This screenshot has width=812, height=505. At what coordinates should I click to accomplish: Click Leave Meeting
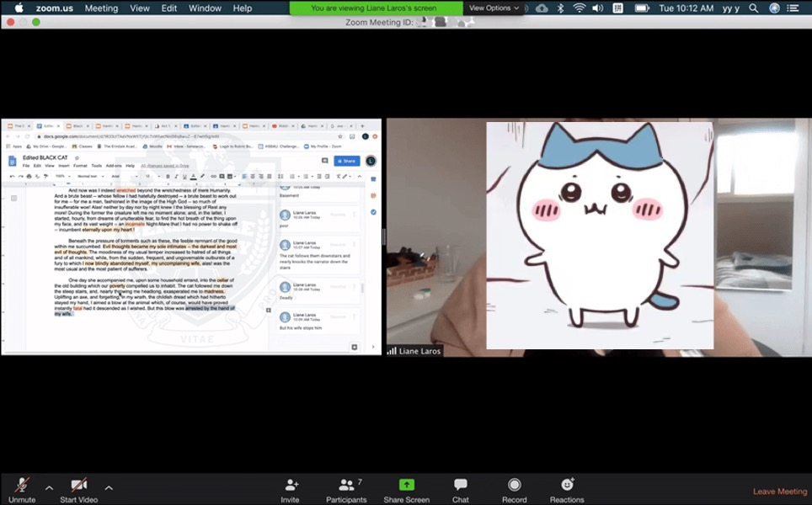(x=780, y=492)
